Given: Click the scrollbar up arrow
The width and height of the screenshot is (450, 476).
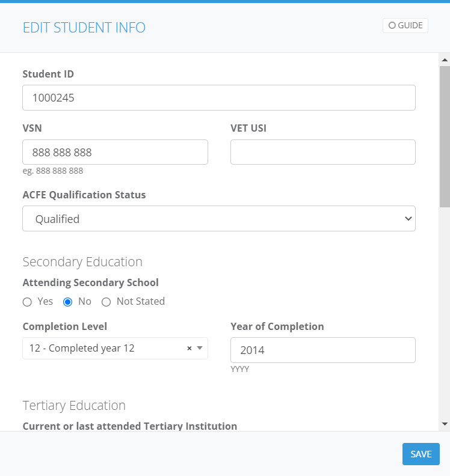Looking at the screenshot, I should coord(445,60).
